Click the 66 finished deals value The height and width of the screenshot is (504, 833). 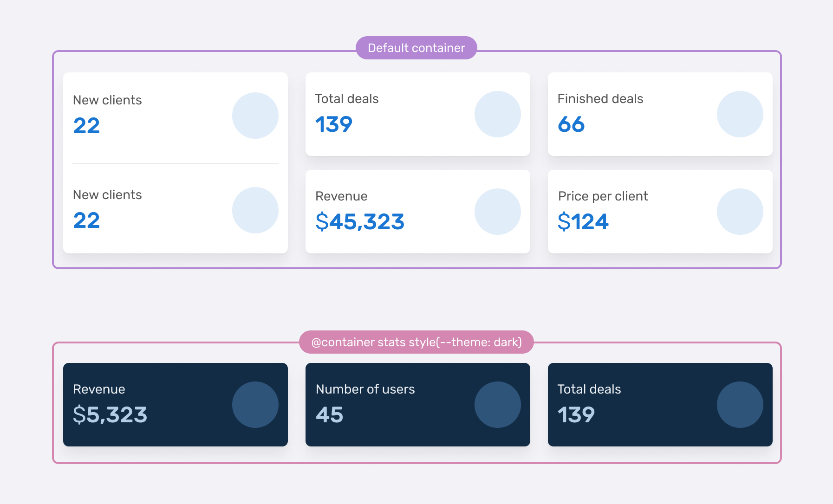coord(571,124)
